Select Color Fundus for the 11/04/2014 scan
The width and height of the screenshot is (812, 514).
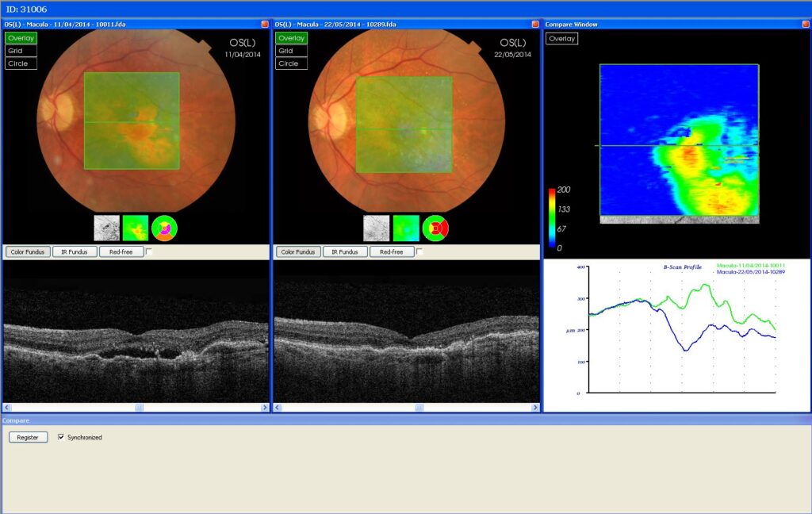coord(28,251)
